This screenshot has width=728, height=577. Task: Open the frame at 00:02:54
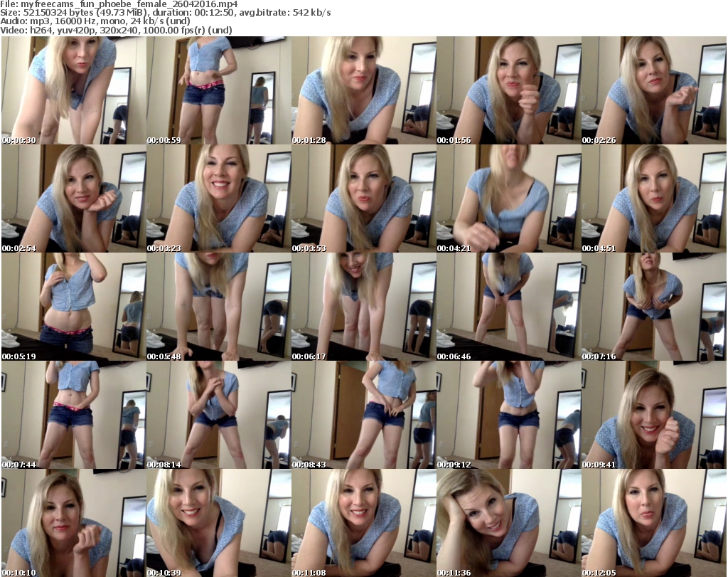[74, 198]
